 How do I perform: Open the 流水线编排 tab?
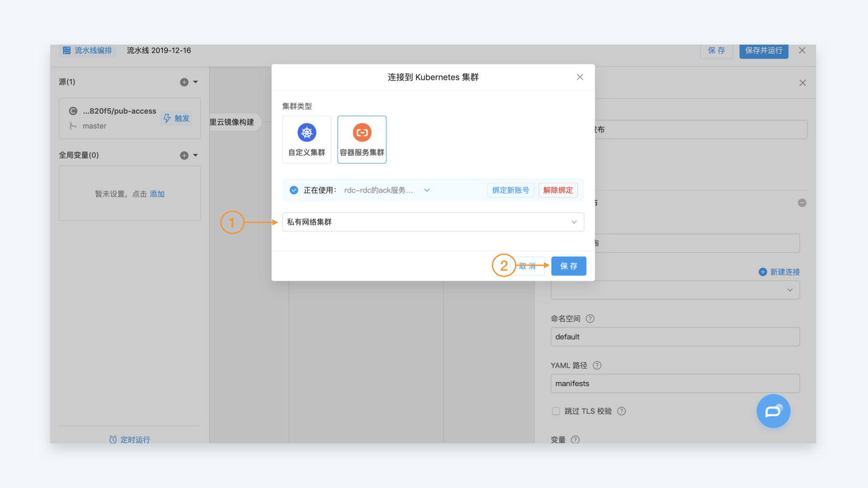[88, 50]
